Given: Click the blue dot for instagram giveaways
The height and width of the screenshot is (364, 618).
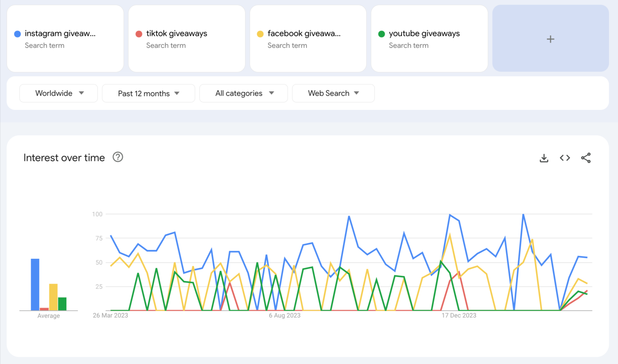Looking at the screenshot, I should click(18, 34).
